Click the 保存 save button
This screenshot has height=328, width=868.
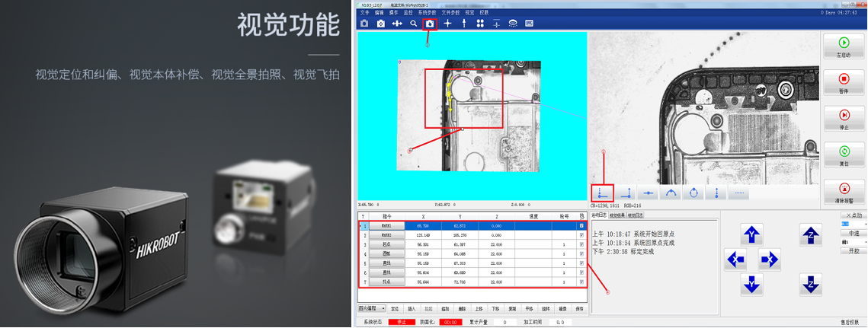point(580,309)
